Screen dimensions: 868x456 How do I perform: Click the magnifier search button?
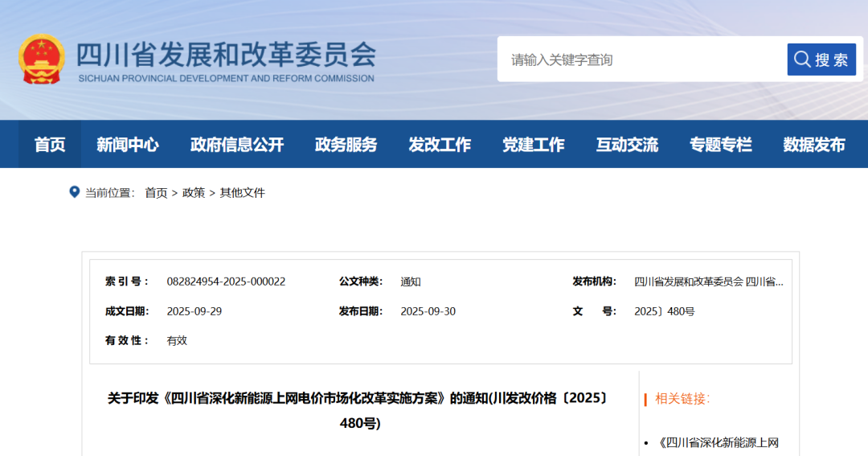(821, 60)
